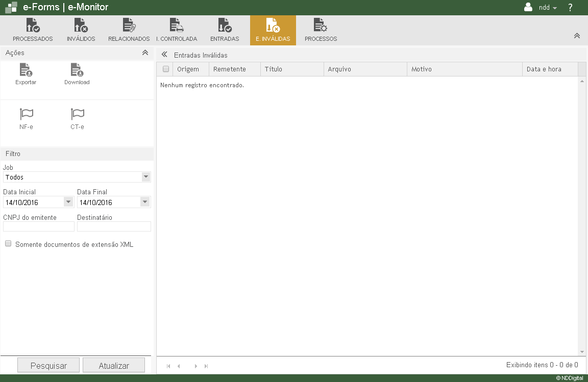Open I. Controlada in the toolbar

click(177, 26)
